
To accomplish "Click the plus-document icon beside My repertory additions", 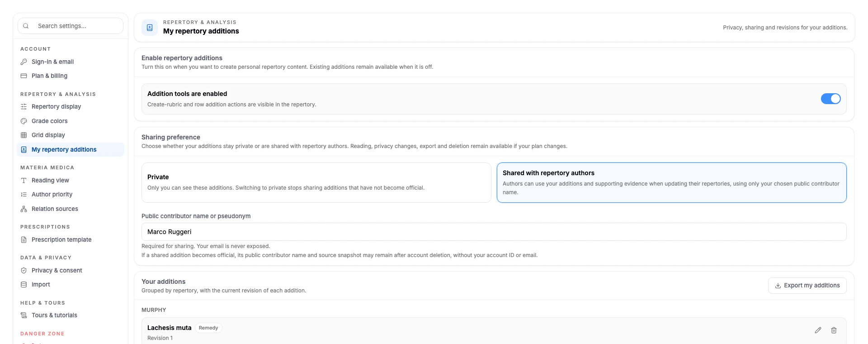I will (24, 149).
